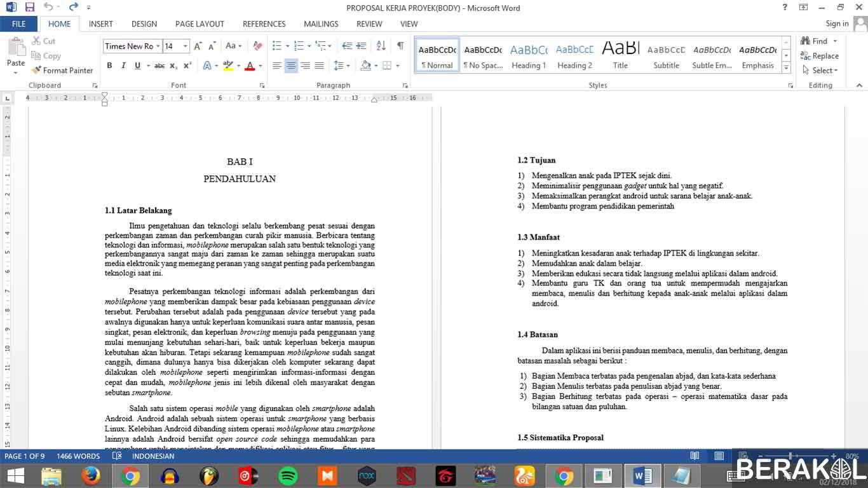Apply the Title style
The width and height of the screenshot is (868, 488).
click(x=620, y=55)
